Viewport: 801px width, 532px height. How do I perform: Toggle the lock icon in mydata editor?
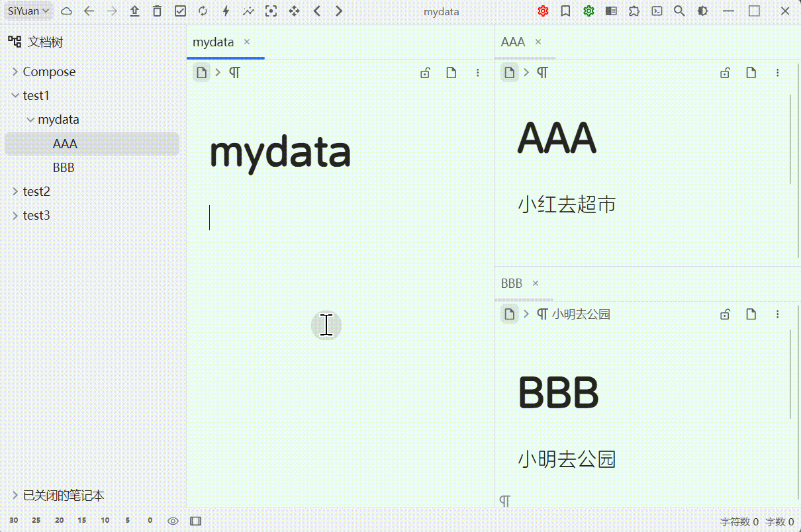(425, 73)
